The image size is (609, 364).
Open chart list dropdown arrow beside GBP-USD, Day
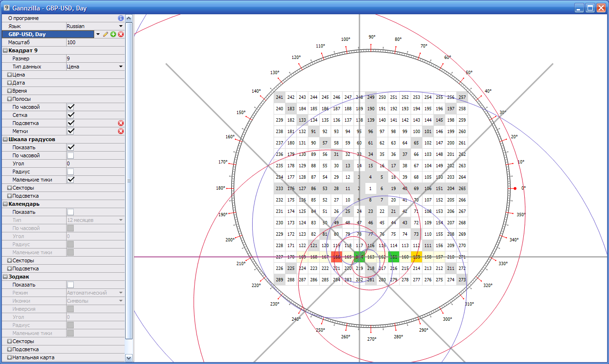(98, 34)
